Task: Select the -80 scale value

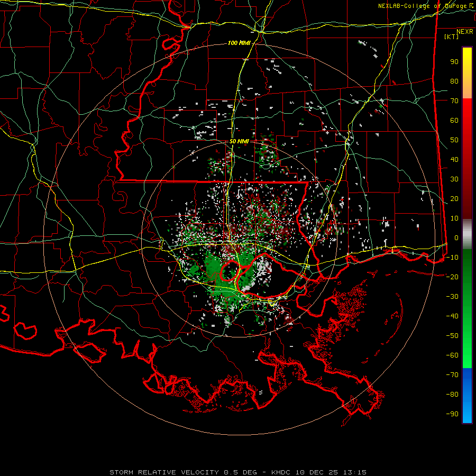Action: [x=452, y=395]
